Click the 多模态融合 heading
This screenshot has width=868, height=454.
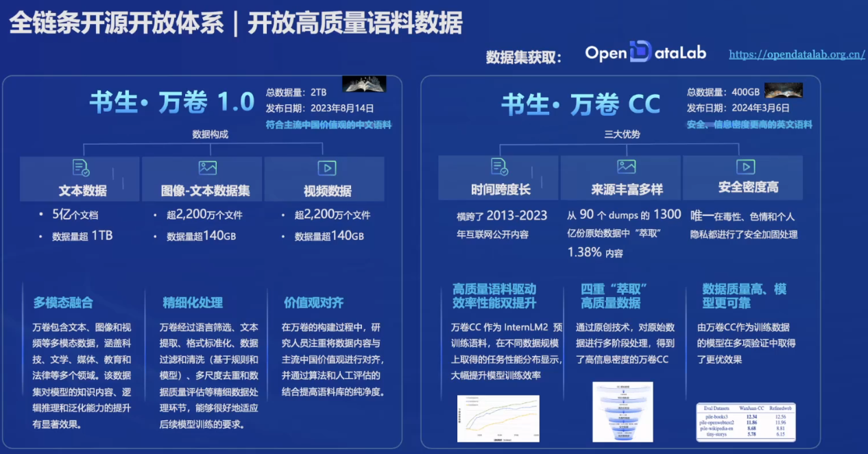63,302
